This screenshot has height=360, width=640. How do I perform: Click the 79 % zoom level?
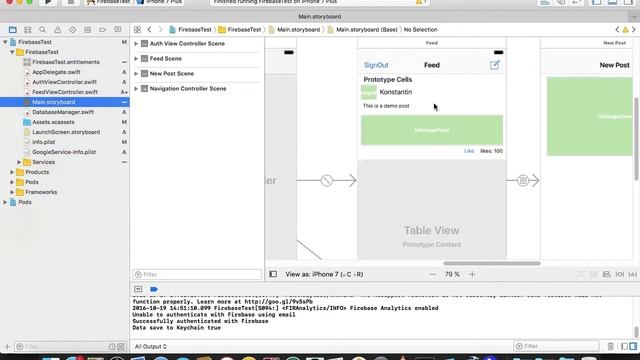click(452, 274)
